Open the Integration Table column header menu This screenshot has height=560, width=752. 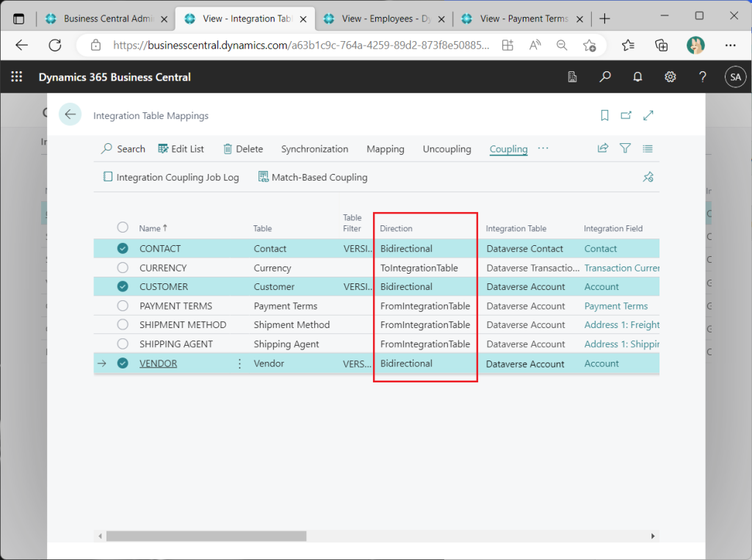[516, 228]
